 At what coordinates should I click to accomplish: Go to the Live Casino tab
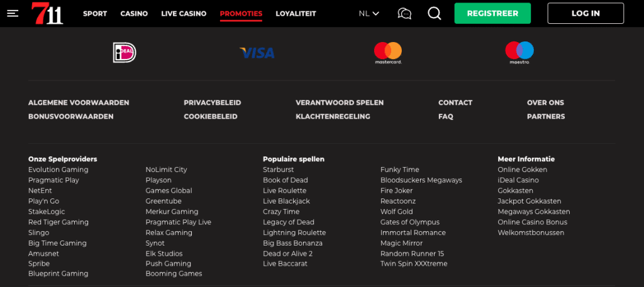[x=184, y=14]
